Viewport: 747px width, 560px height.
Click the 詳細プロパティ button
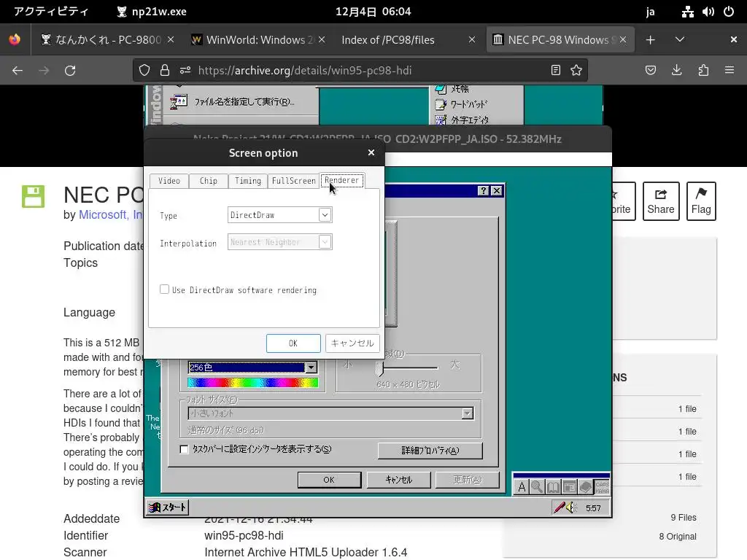[430, 451]
